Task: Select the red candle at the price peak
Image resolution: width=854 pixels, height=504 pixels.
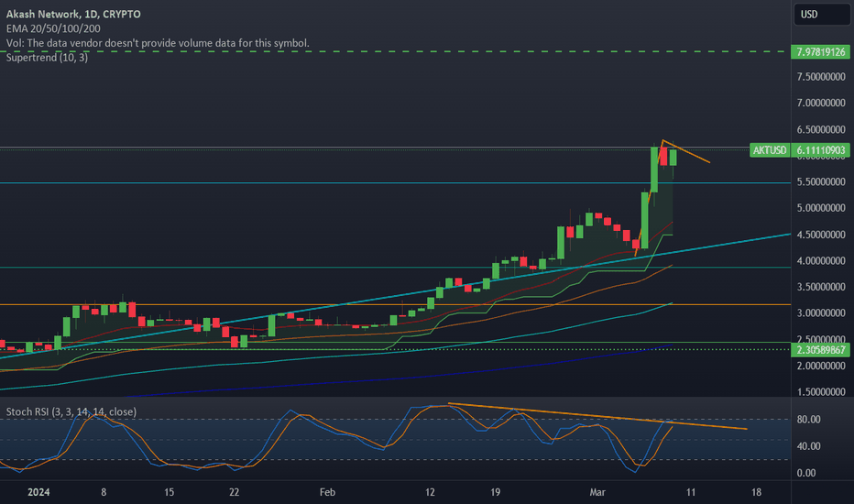Action: click(x=663, y=156)
